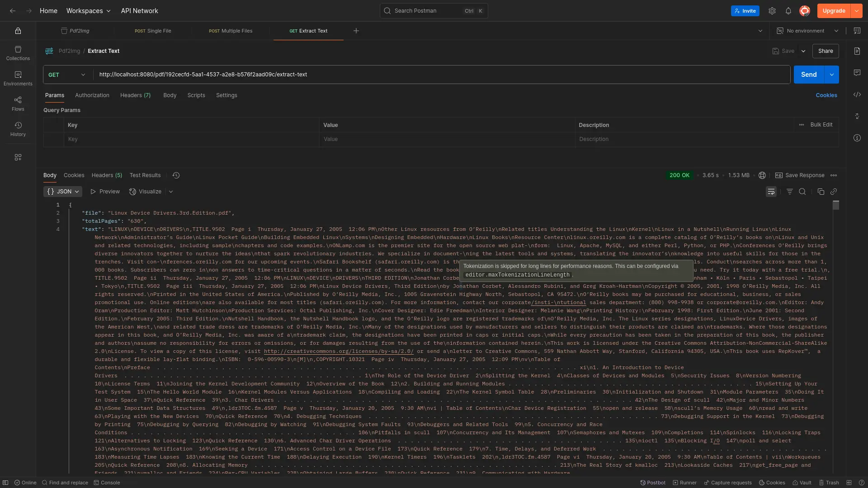868x488 pixels.
Task: Open the Test Results tab
Action: point(145,175)
